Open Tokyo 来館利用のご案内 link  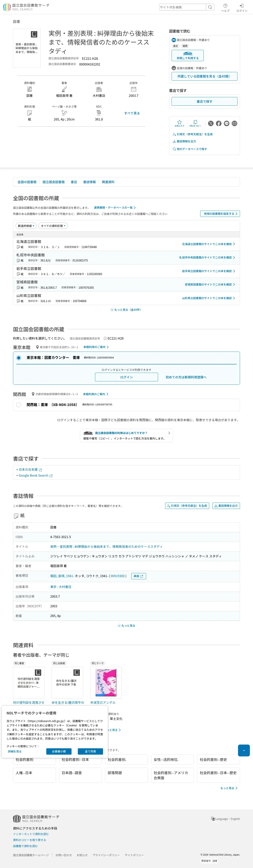pyautogui.click(x=96, y=347)
